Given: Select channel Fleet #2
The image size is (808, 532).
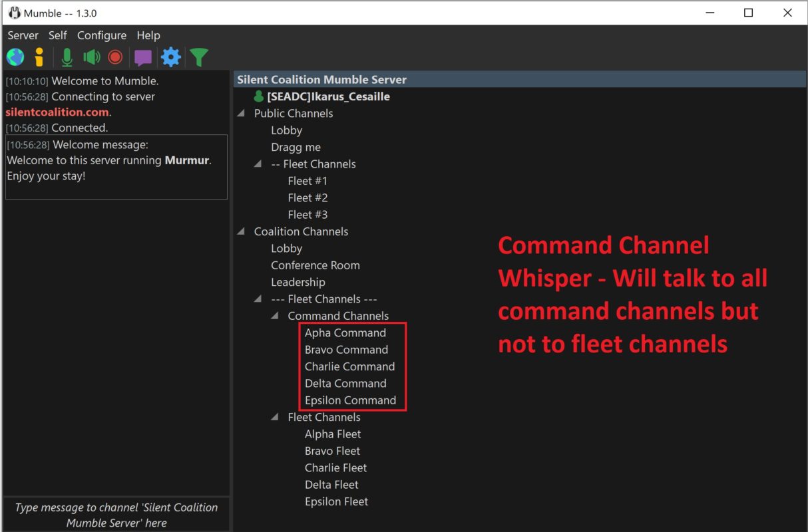Looking at the screenshot, I should coord(307,198).
